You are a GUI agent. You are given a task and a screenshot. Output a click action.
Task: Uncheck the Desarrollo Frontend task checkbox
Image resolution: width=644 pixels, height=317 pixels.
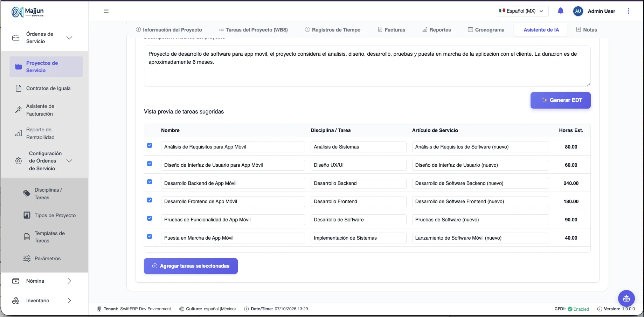[x=150, y=200]
